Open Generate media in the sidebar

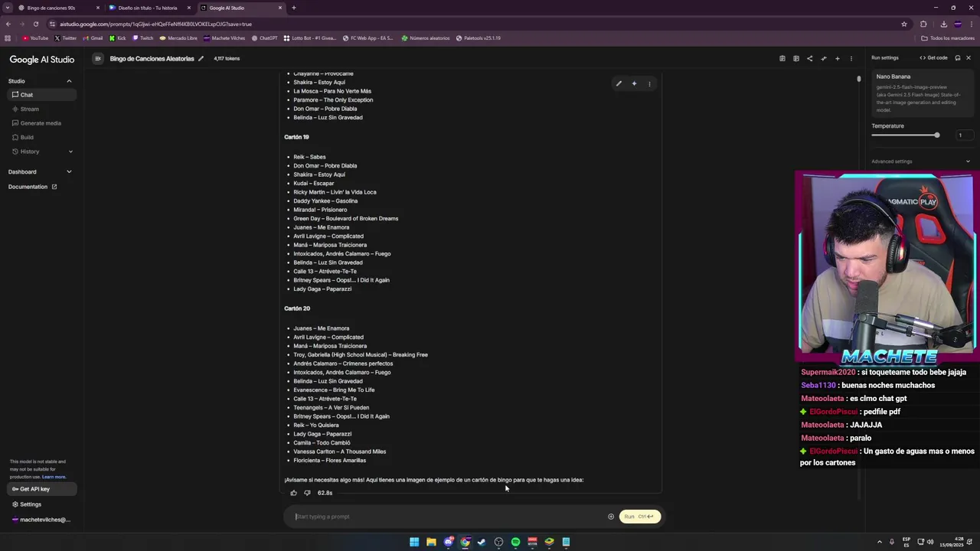point(42,123)
